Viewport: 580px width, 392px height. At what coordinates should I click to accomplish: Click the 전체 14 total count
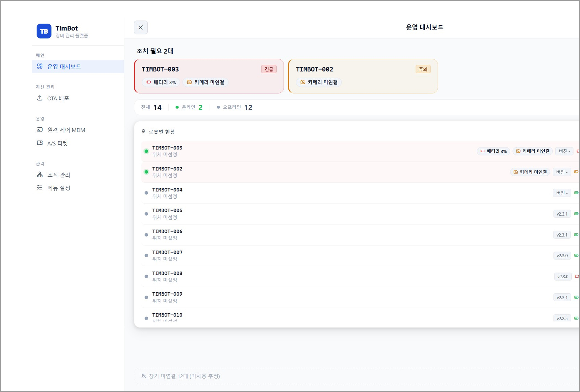coord(151,107)
